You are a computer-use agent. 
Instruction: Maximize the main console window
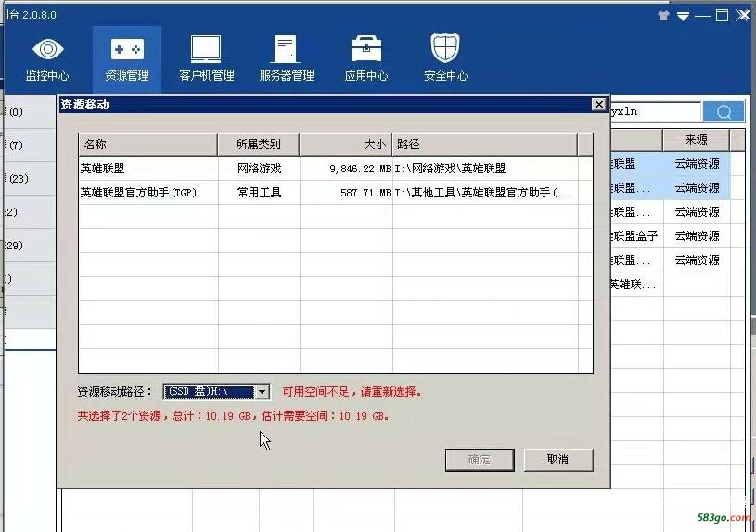click(722, 16)
